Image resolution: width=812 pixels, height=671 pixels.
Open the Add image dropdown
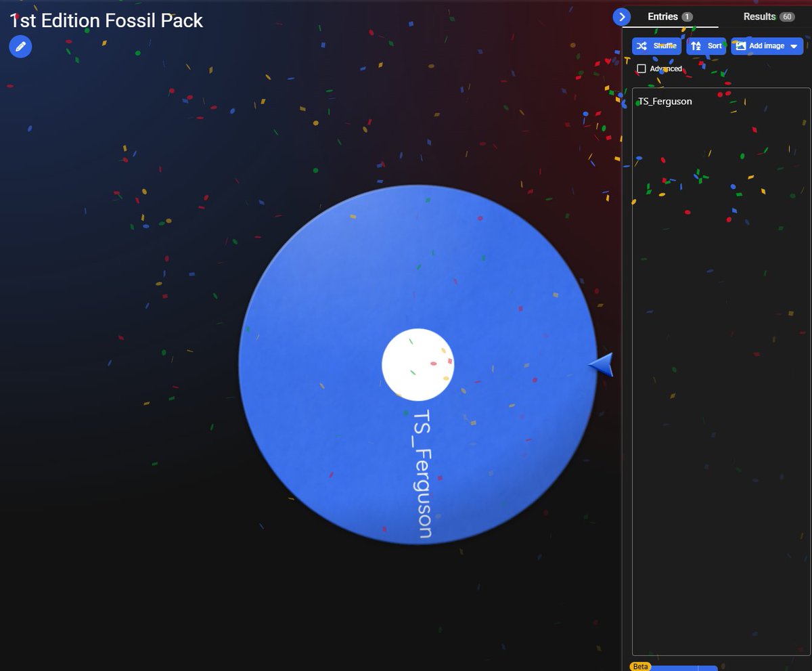pyautogui.click(x=767, y=46)
